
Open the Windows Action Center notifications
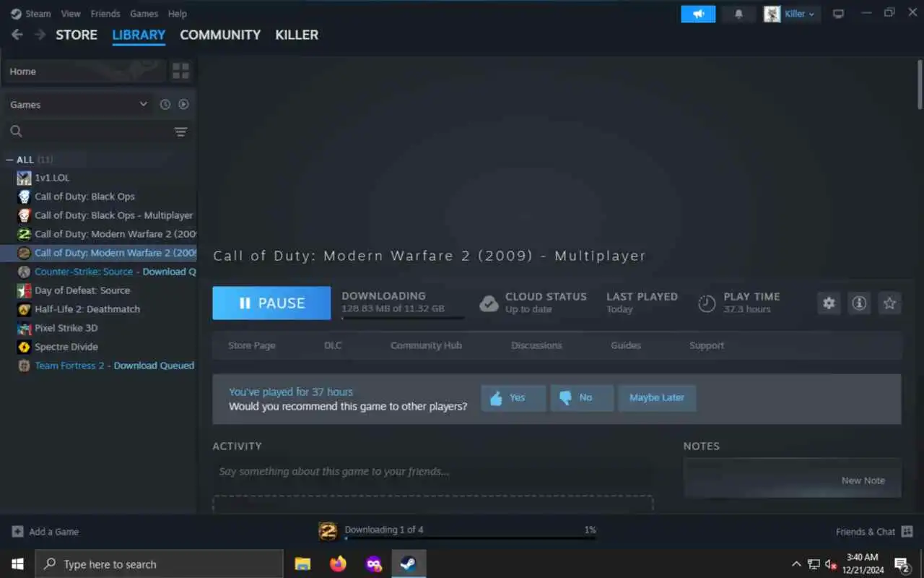902,564
